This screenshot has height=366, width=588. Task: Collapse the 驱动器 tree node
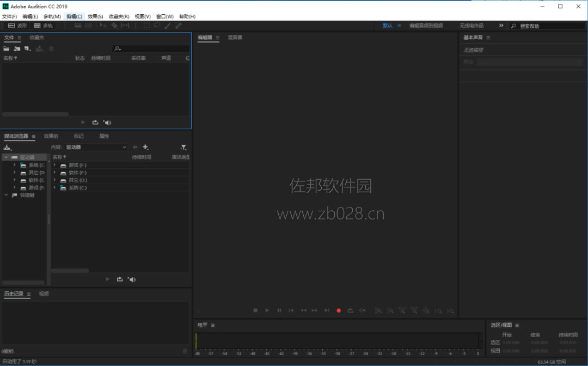point(6,157)
